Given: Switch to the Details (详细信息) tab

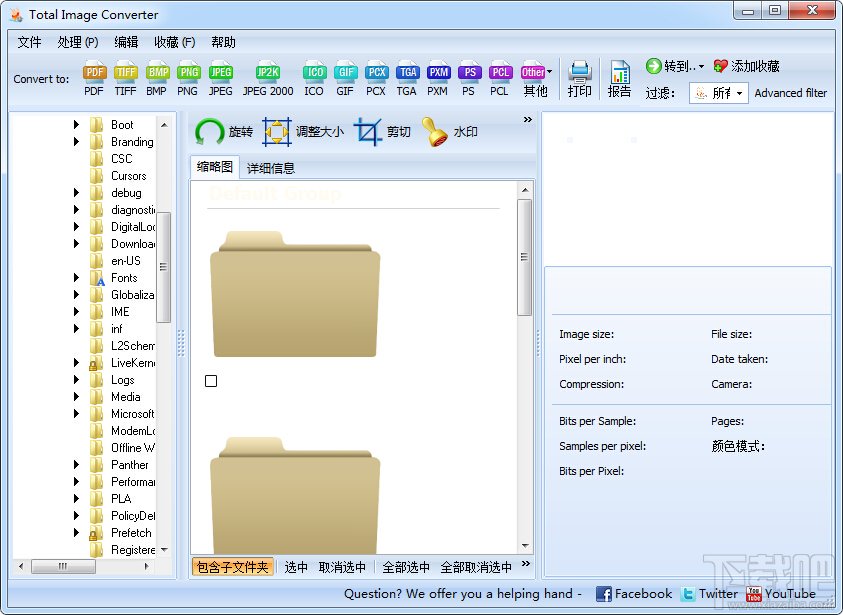Looking at the screenshot, I should pyautogui.click(x=270, y=168).
